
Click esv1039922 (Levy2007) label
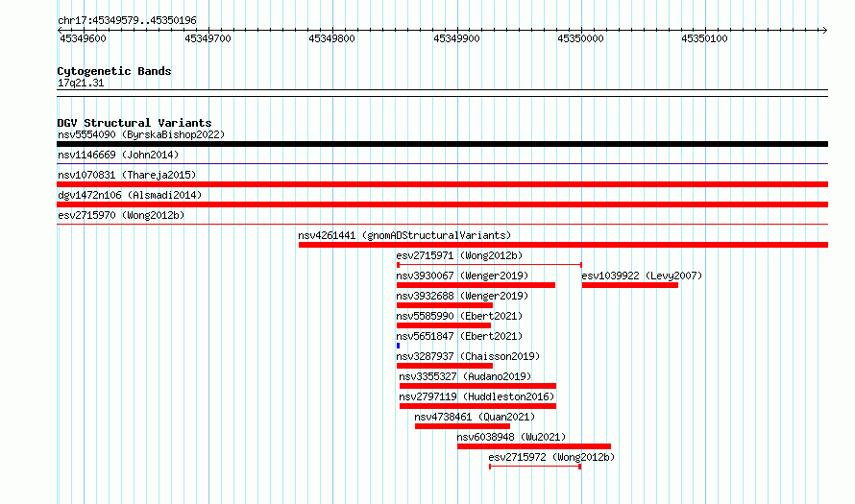point(642,276)
